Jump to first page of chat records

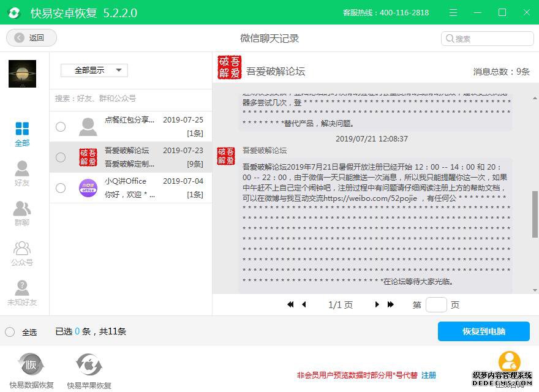pos(290,304)
